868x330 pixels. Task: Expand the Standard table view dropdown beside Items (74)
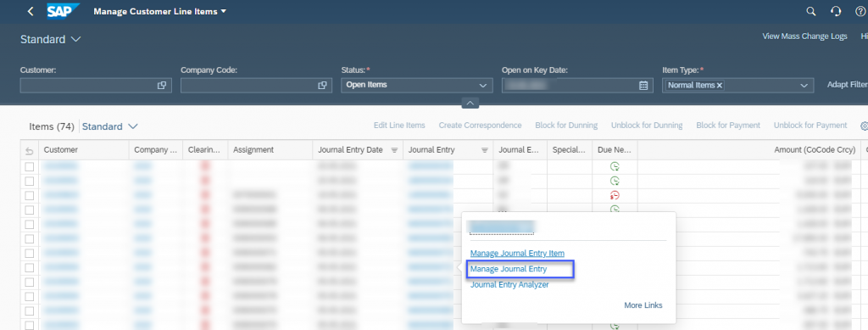pyautogui.click(x=133, y=126)
